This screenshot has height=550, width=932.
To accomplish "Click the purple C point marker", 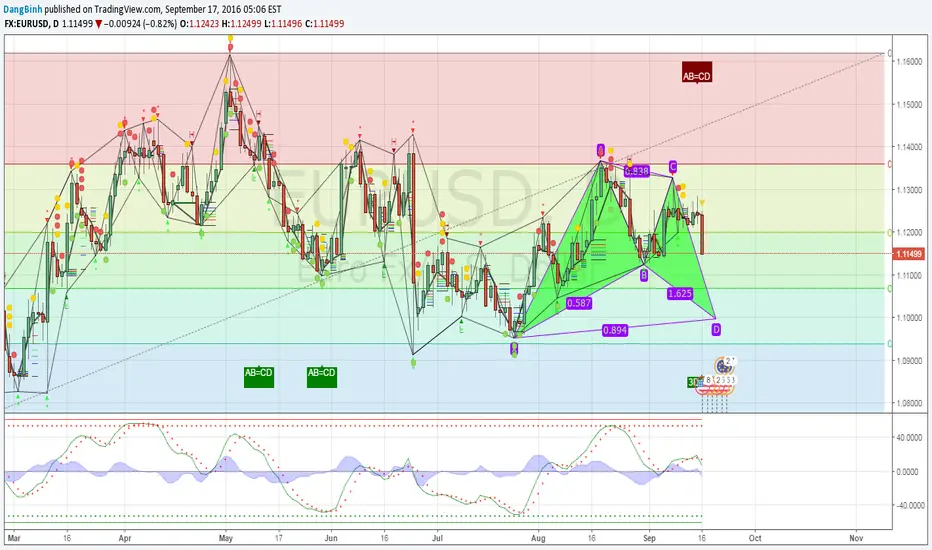I will click(673, 166).
